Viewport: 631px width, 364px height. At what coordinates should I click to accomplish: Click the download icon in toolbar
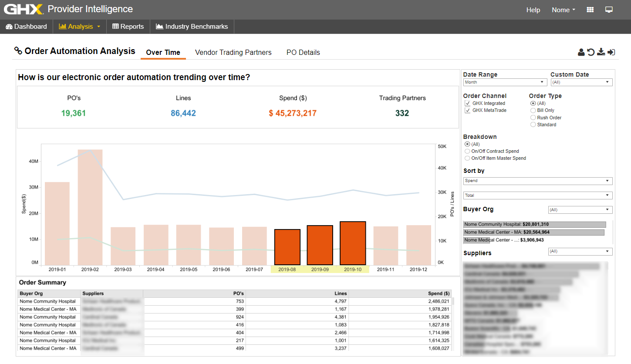[x=601, y=52]
